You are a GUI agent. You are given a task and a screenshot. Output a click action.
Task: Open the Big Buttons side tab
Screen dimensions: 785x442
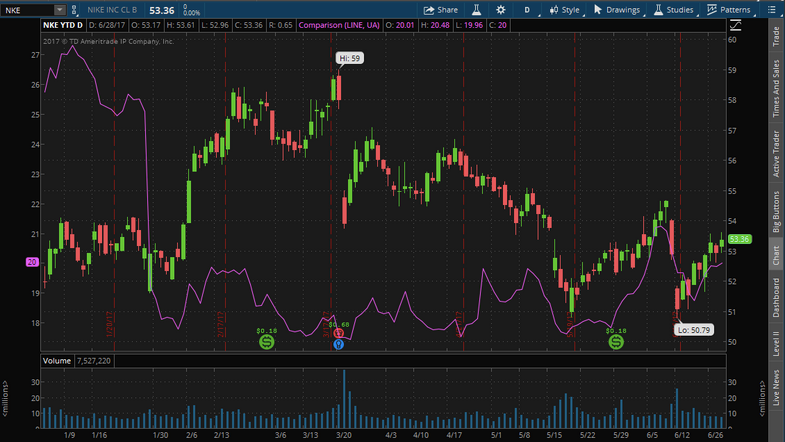(x=776, y=211)
